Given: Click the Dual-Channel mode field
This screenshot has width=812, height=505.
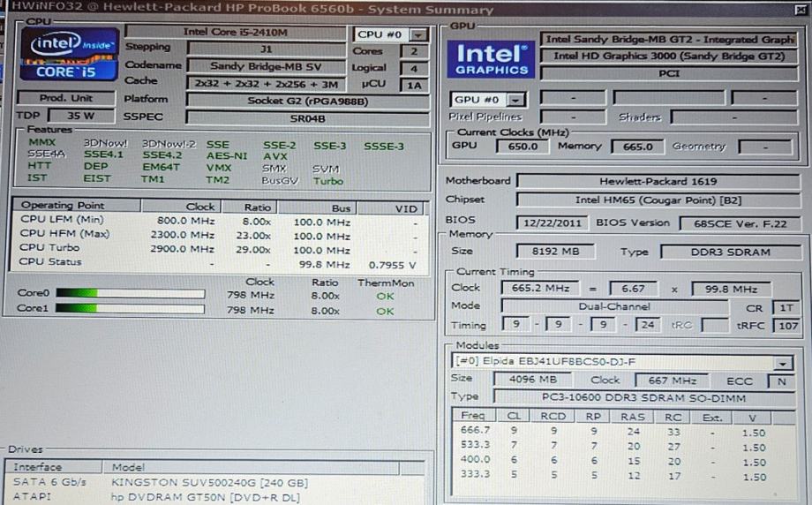Looking at the screenshot, I should tap(614, 306).
